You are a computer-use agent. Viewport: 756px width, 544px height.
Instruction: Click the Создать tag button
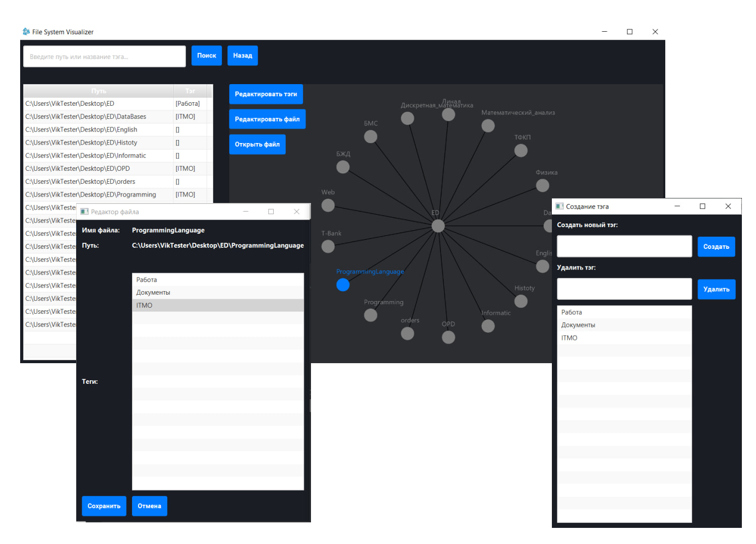[x=716, y=246]
